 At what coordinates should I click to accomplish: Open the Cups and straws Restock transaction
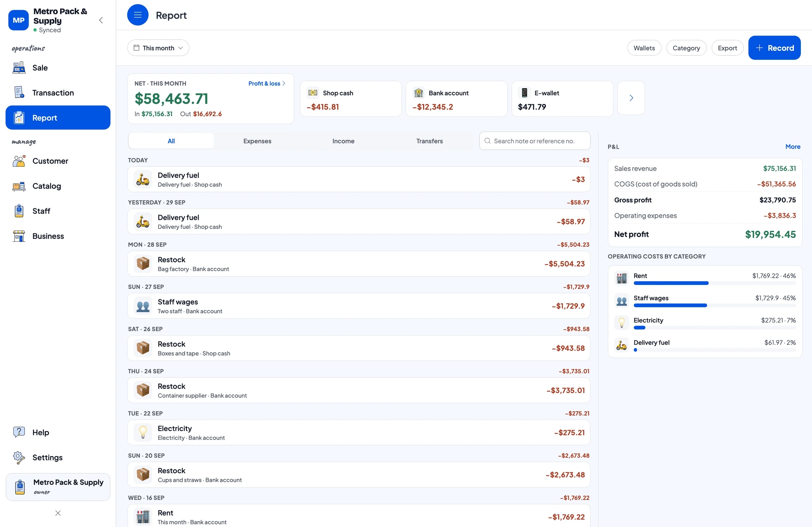[x=359, y=475]
